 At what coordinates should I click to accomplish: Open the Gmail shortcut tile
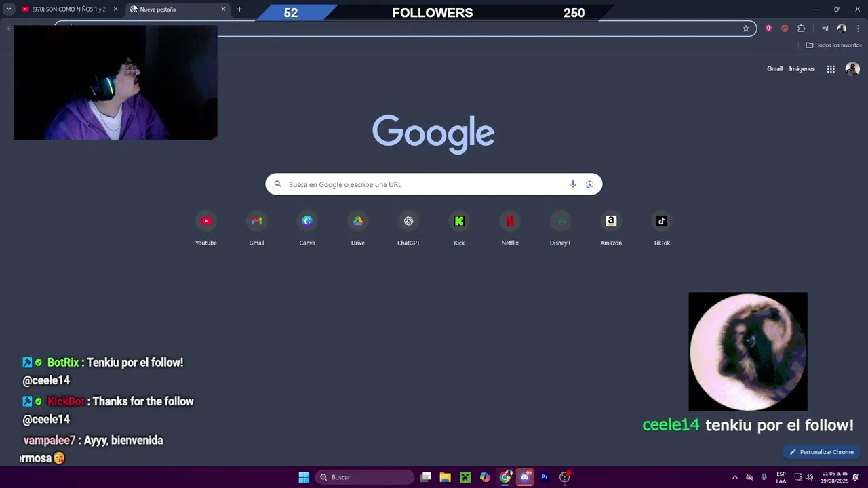pyautogui.click(x=256, y=228)
